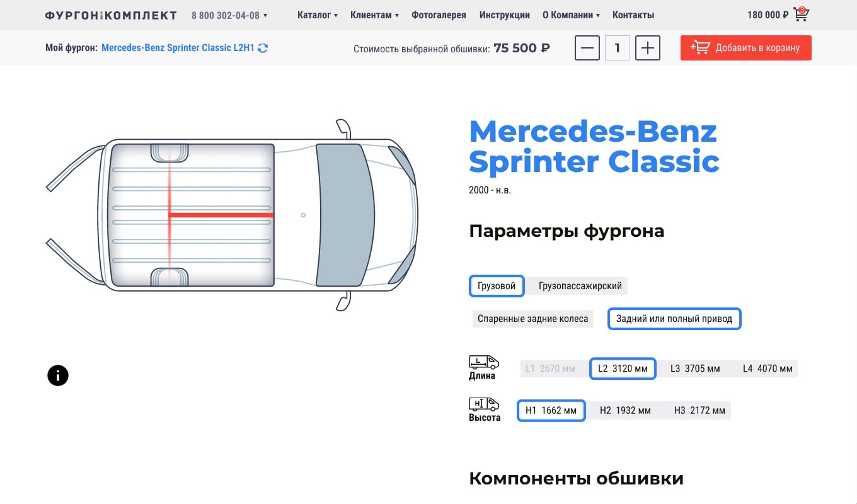Click the refresh icon beside the van name

click(x=263, y=48)
